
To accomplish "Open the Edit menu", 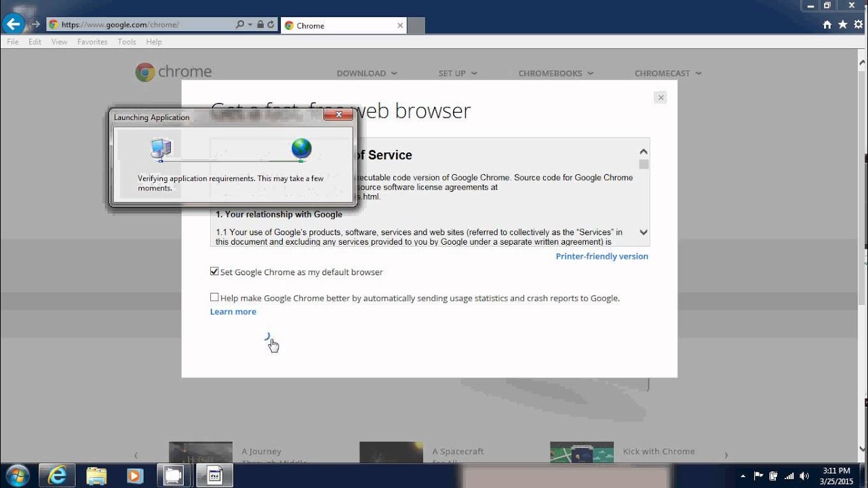I will 35,42.
